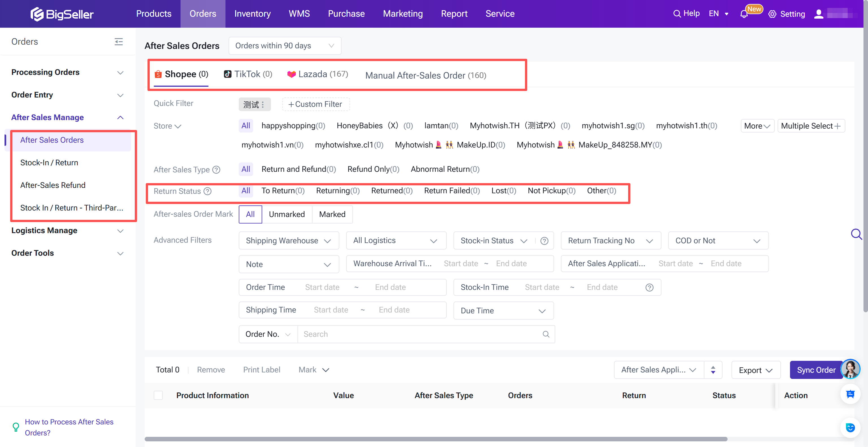868x447 pixels.
Task: Toggle the Marked after-sales order filter
Action: point(332,214)
